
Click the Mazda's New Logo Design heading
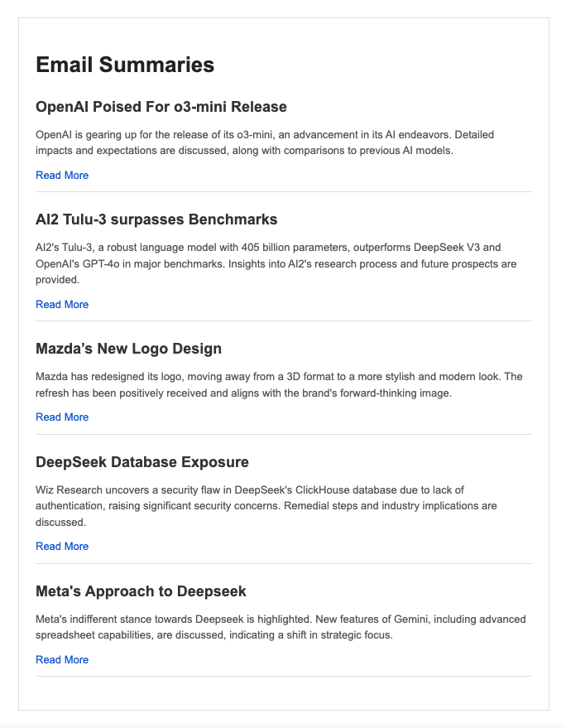tap(128, 349)
